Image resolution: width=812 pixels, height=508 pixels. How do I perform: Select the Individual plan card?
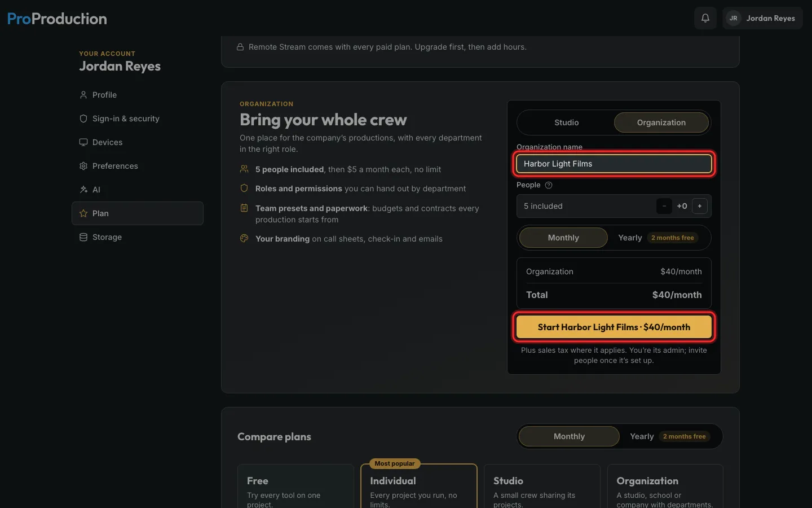click(419, 486)
